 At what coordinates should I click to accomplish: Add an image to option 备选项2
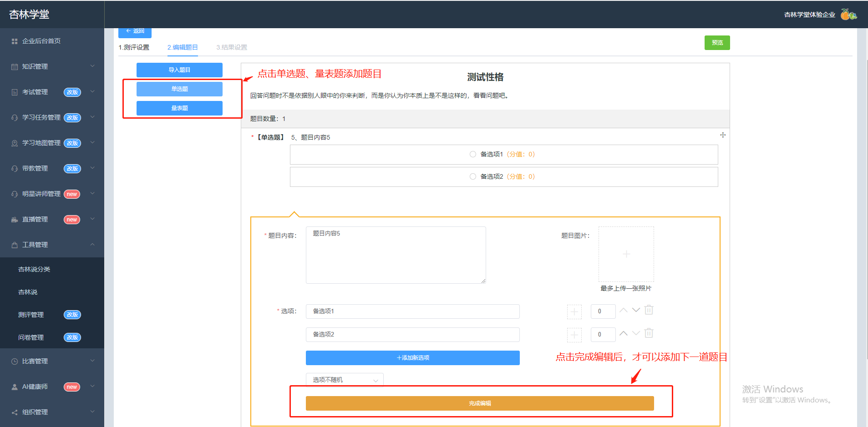(x=574, y=335)
